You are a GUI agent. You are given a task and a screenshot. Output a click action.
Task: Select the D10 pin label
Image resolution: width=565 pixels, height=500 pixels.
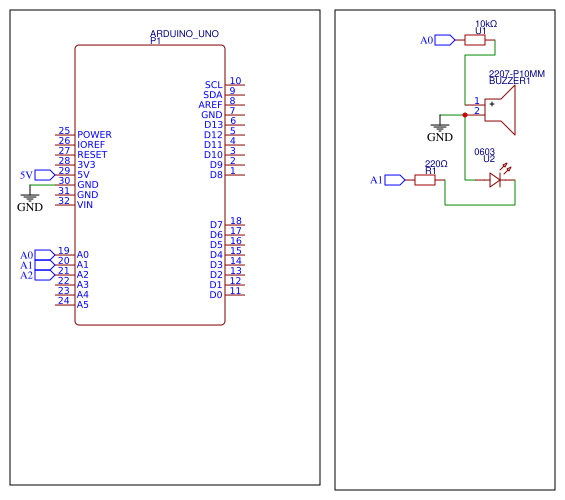pyautogui.click(x=213, y=155)
